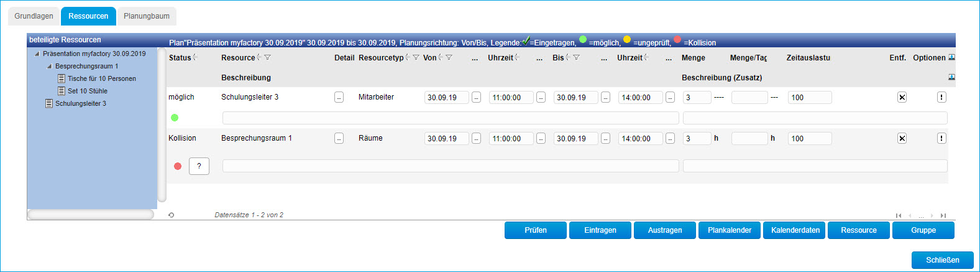Click the Austragen button
Screen dimensions: 980x272
[665, 230]
